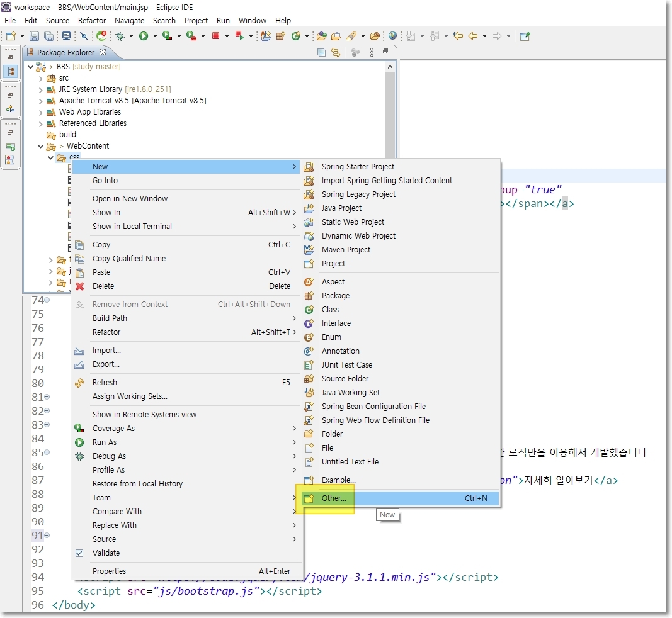
Task: Expand JRE System Library node
Action: point(41,89)
